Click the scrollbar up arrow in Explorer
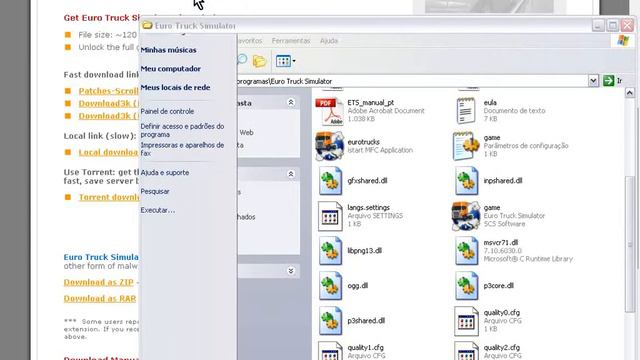 [x=629, y=93]
